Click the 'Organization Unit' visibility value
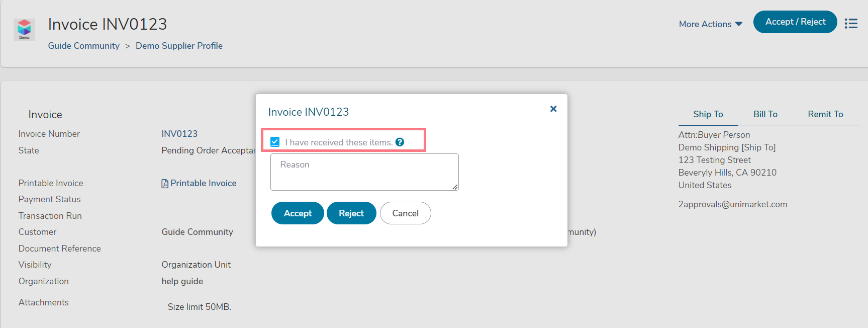Screen dimensions: 868x328 pos(196,265)
